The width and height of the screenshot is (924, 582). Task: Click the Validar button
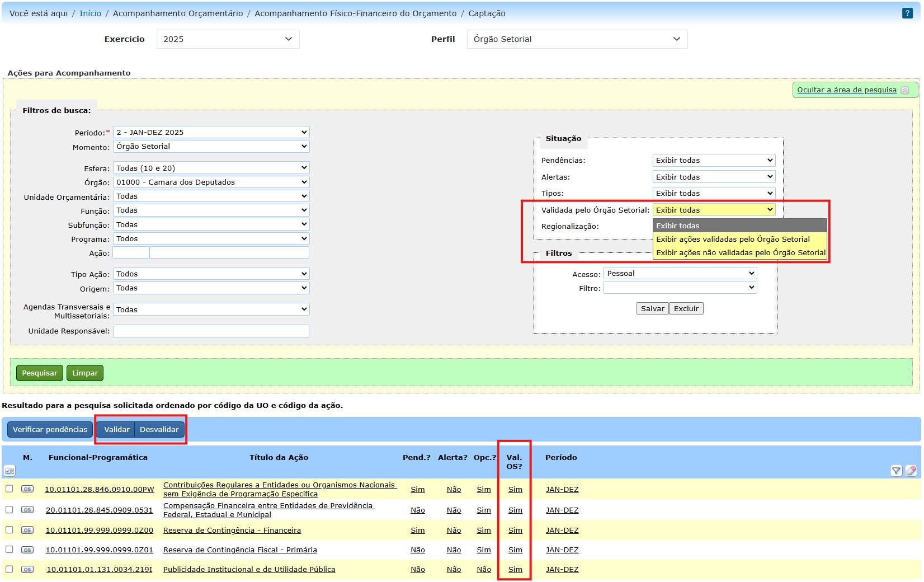click(x=116, y=430)
